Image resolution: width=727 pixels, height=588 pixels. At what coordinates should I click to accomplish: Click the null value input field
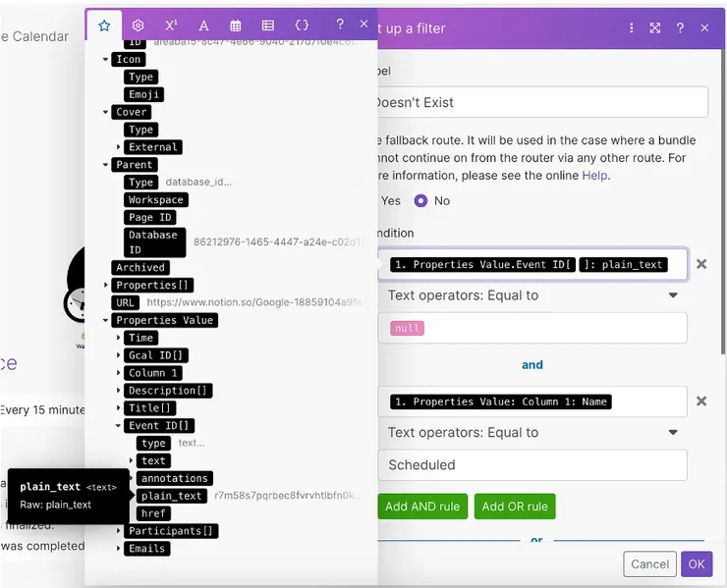pos(532,328)
